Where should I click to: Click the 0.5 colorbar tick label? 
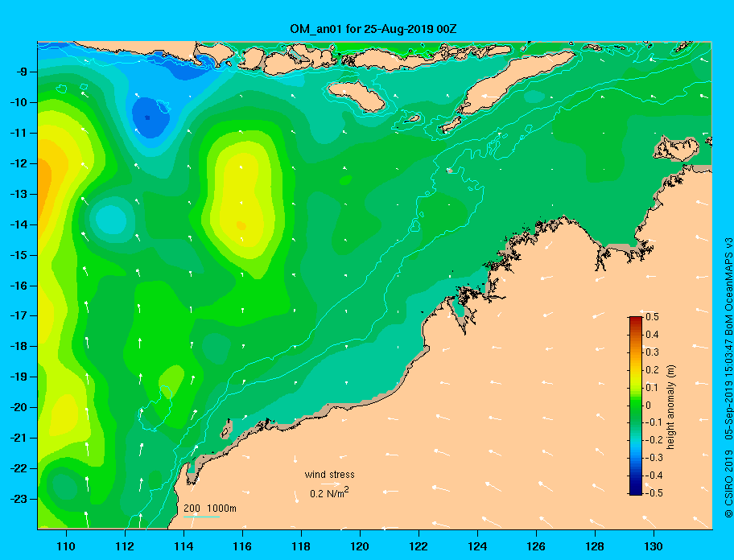(x=652, y=317)
